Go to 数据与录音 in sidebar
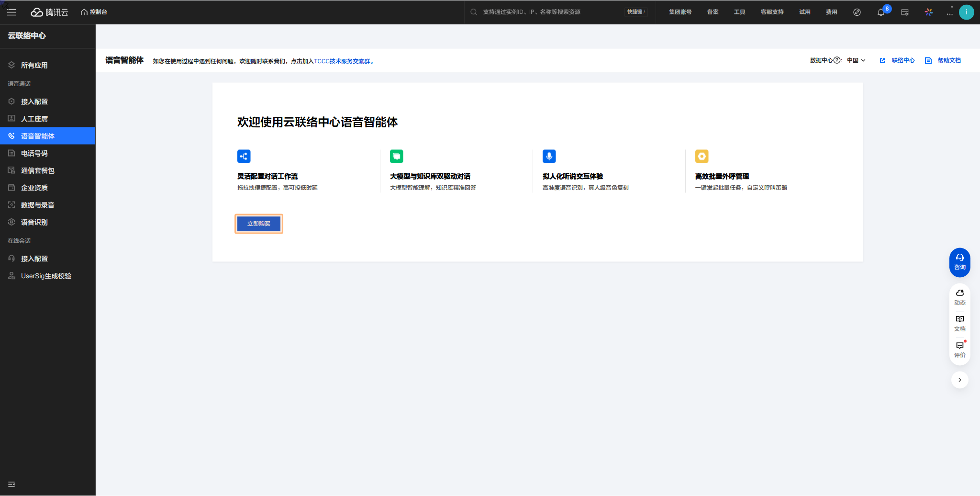Image resolution: width=980 pixels, height=496 pixels. tap(37, 205)
